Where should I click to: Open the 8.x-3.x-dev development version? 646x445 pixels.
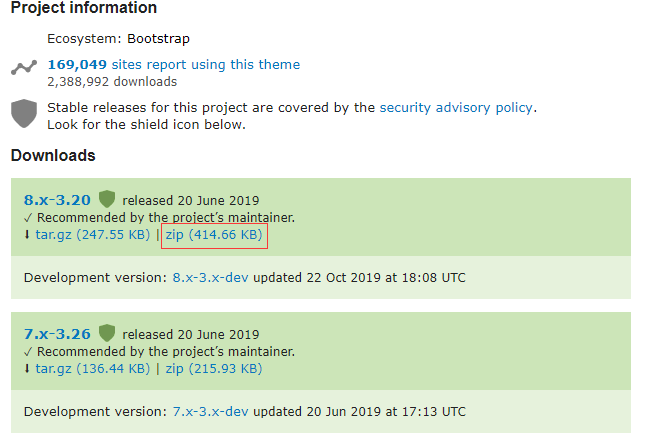pos(211,277)
